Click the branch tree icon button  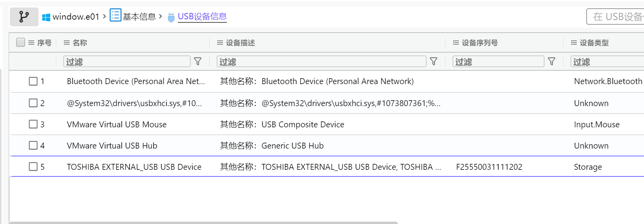24,17
